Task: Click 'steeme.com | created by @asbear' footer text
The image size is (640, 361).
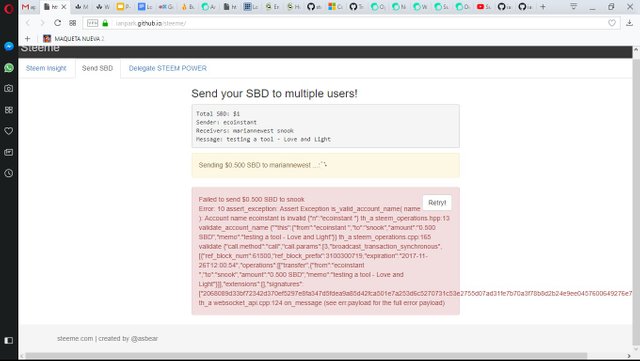Action: pos(107,339)
